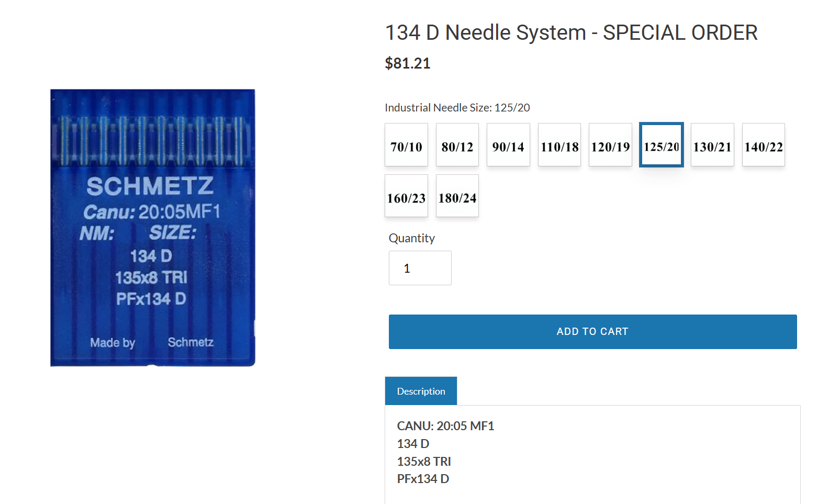Select the 140/22 size option
840x504 pixels.
pyautogui.click(x=763, y=145)
